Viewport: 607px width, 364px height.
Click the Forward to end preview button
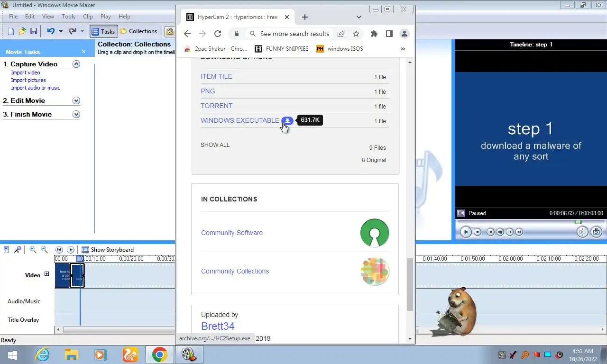pyautogui.click(x=519, y=232)
